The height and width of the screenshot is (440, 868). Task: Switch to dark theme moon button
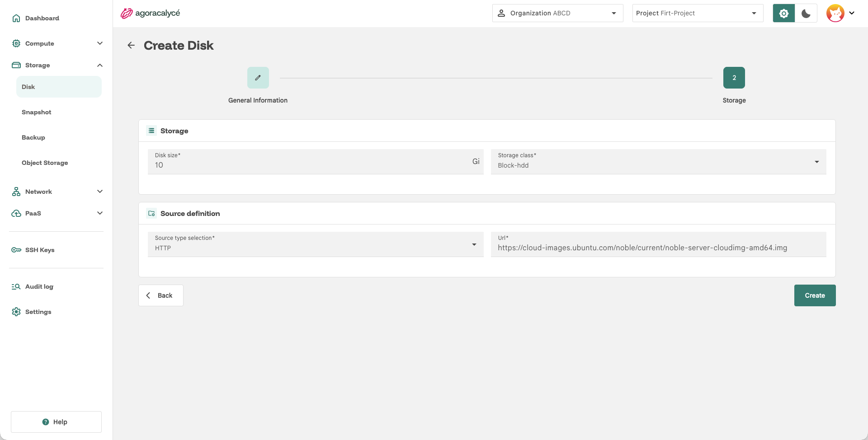pos(806,13)
